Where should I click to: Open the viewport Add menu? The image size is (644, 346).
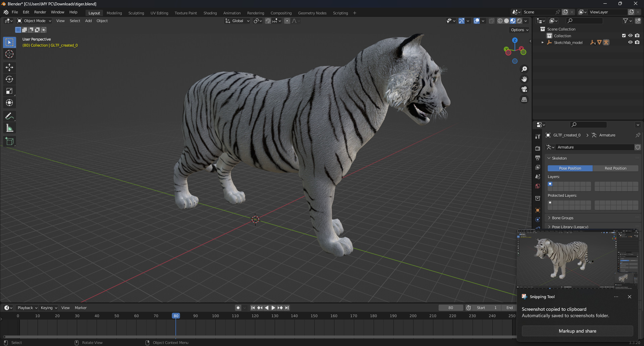coord(88,21)
